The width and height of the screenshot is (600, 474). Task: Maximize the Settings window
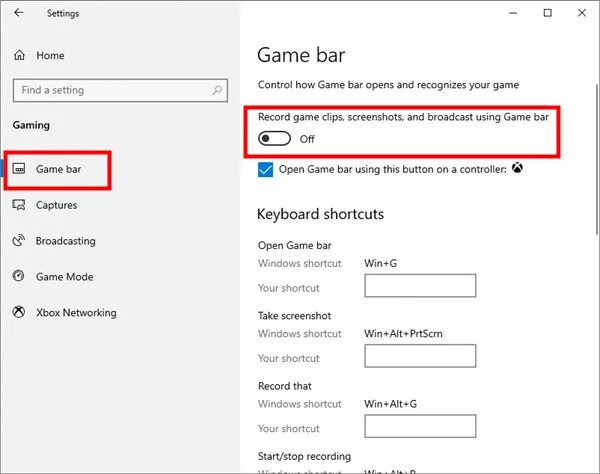pyautogui.click(x=548, y=13)
